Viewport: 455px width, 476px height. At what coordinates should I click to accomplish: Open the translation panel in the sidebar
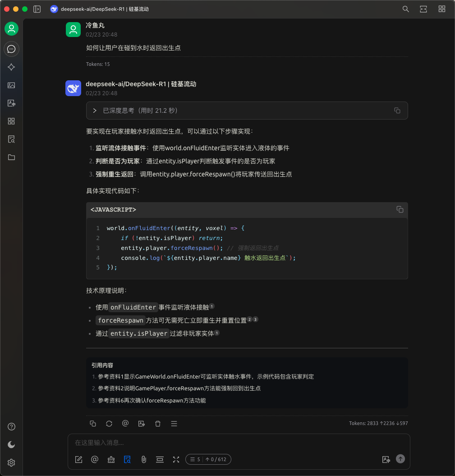(11, 103)
